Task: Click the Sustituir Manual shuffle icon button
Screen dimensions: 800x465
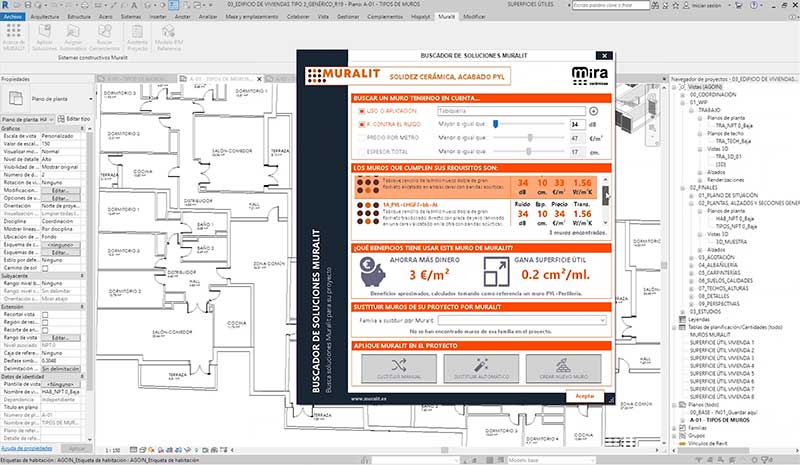Action: [x=399, y=368]
